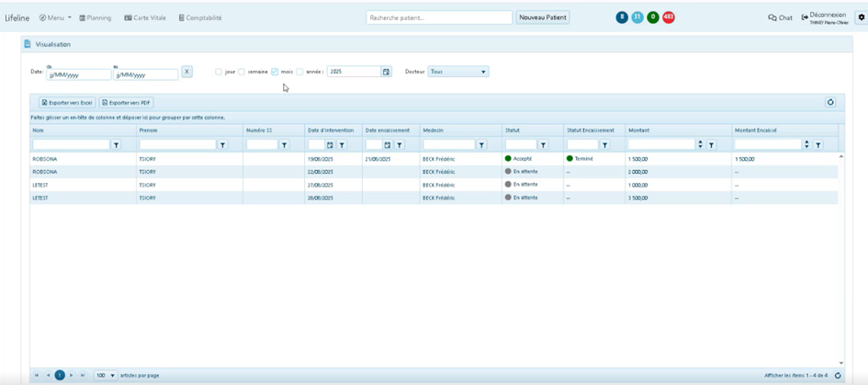This screenshot has width=868, height=385.
Task: Open the year calendar picker icon
Action: 387,72
